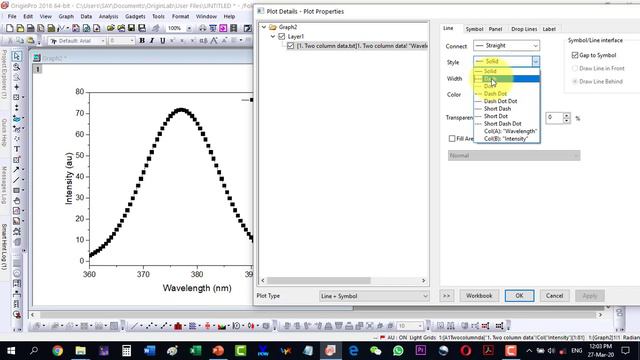This screenshot has width=640, height=360.
Task: Open the Windows Start menu
Action: point(11,351)
